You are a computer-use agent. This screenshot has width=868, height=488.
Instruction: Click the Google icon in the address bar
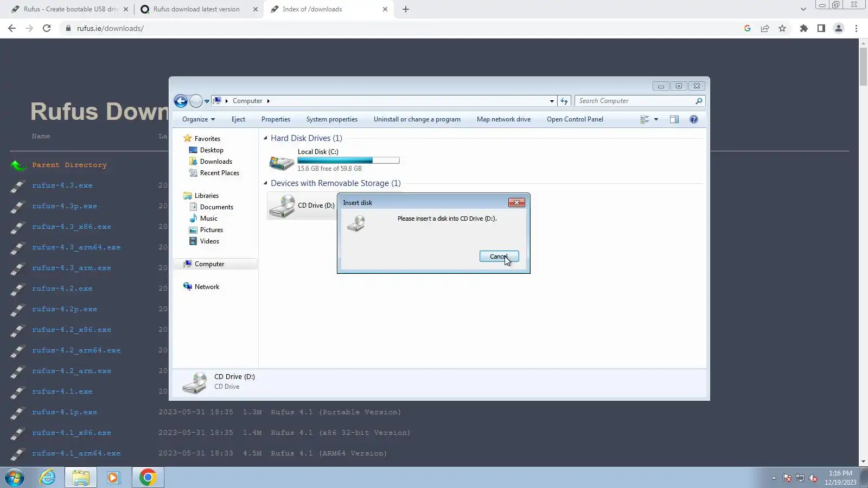point(748,28)
